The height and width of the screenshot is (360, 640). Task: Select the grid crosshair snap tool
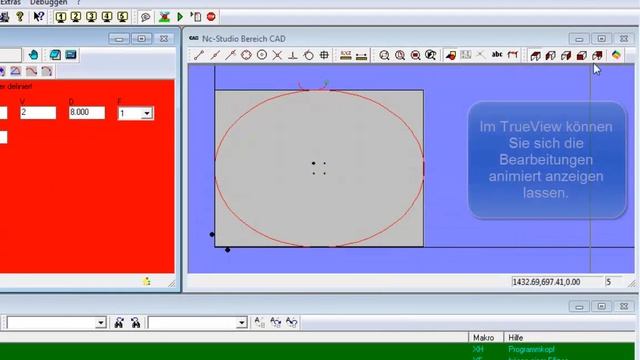(324, 55)
